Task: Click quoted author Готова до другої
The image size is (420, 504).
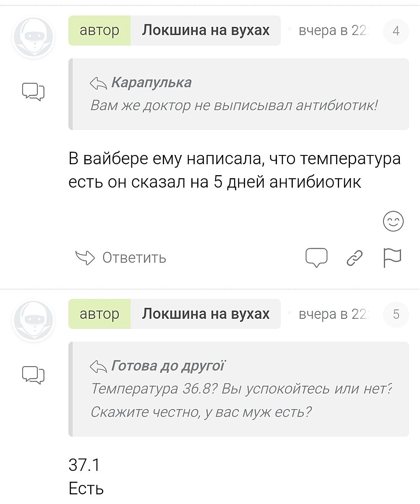Action: coord(168,366)
